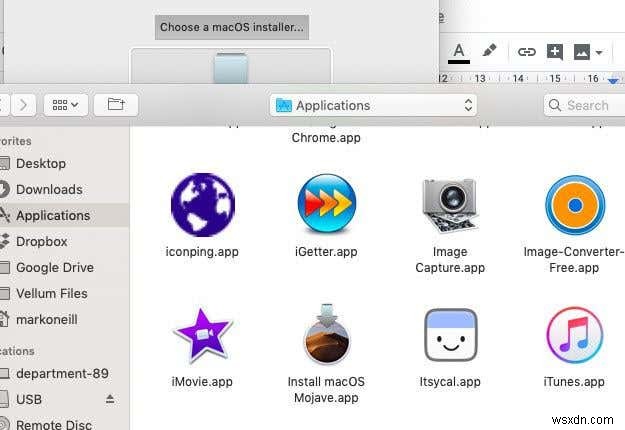Open icon view options dropdown
Image resolution: width=625 pixels, height=430 pixels.
coord(66,105)
